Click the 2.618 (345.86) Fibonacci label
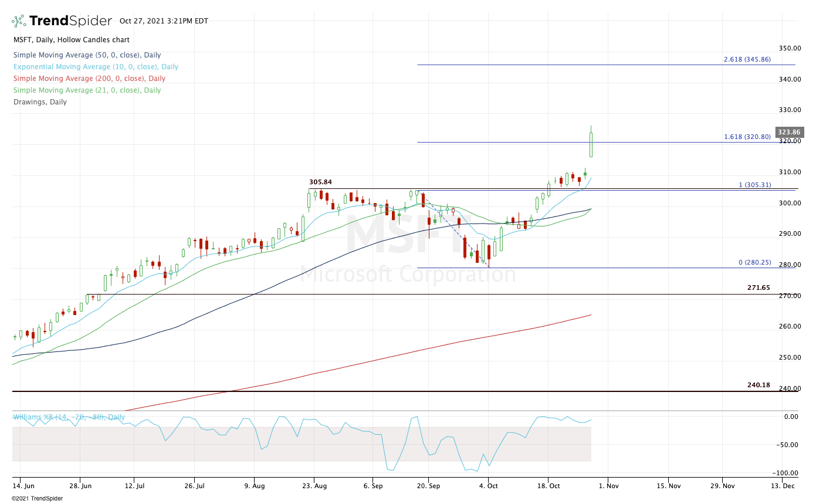The height and width of the screenshot is (504, 816). point(747,59)
